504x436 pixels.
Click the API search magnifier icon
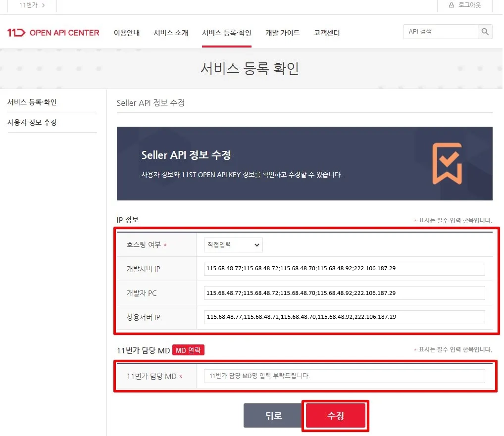click(485, 32)
